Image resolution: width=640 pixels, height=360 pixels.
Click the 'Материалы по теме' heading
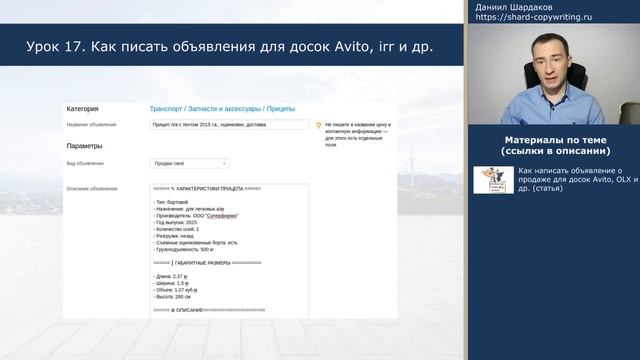556,145
